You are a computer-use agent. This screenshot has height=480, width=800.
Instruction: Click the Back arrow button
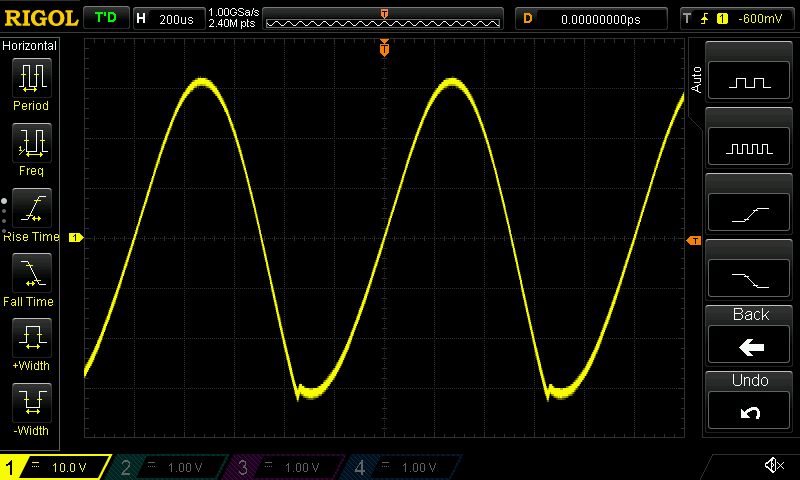[748, 345]
